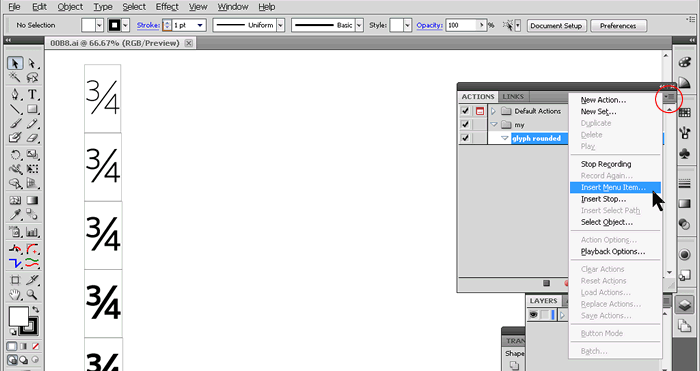Select the Pencil tool
The height and width of the screenshot is (371, 700).
(32, 123)
